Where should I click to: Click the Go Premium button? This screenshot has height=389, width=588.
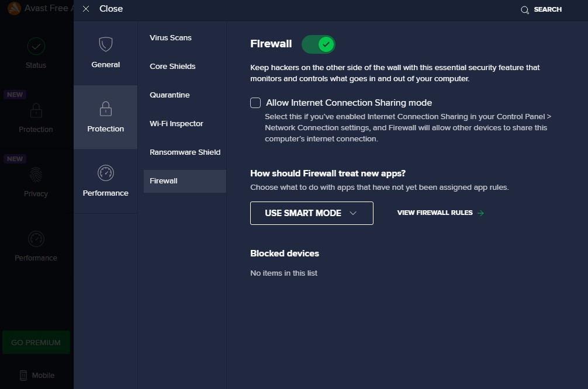pos(36,343)
